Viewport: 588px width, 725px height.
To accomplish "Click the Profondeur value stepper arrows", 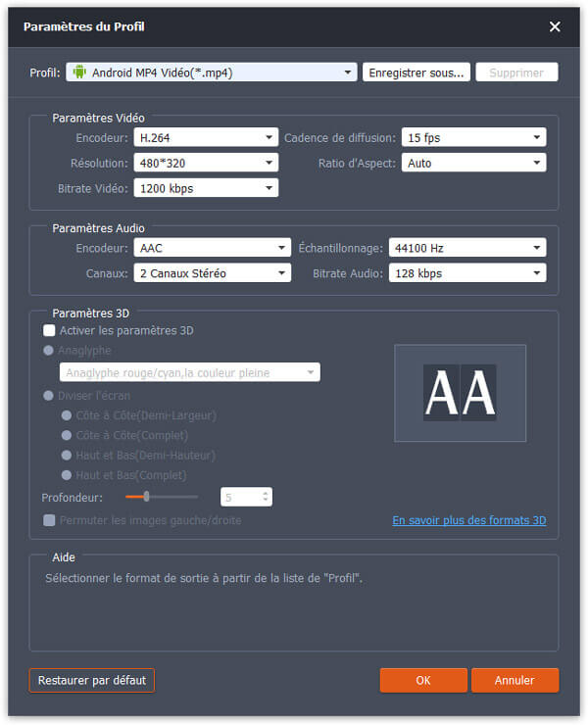I will [265, 497].
